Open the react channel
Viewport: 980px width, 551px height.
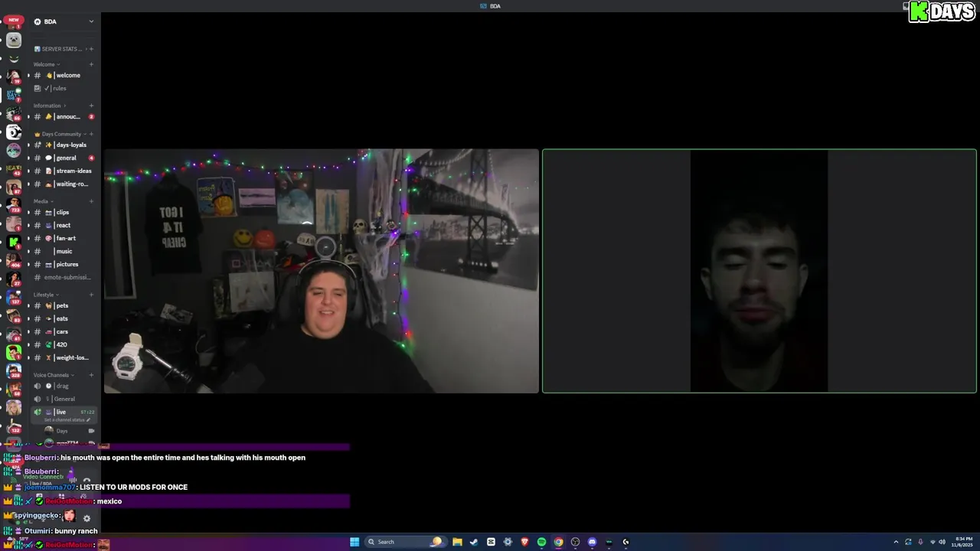(63, 225)
